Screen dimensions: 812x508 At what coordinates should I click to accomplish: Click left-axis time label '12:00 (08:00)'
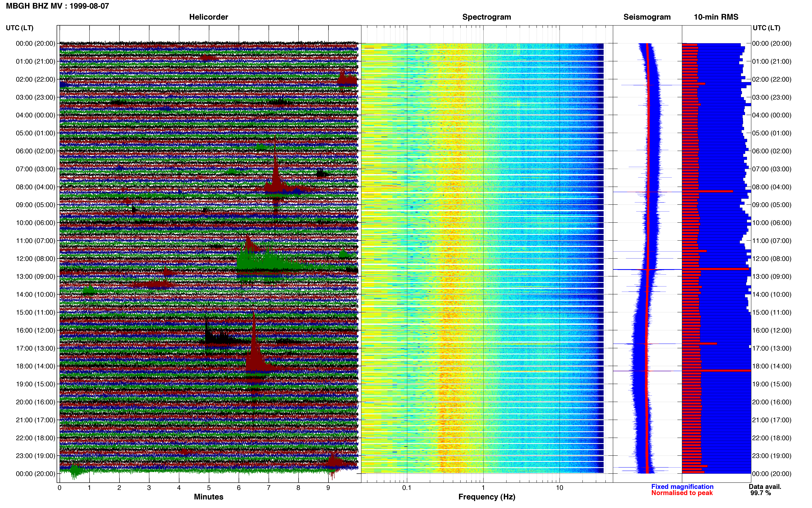[36, 259]
